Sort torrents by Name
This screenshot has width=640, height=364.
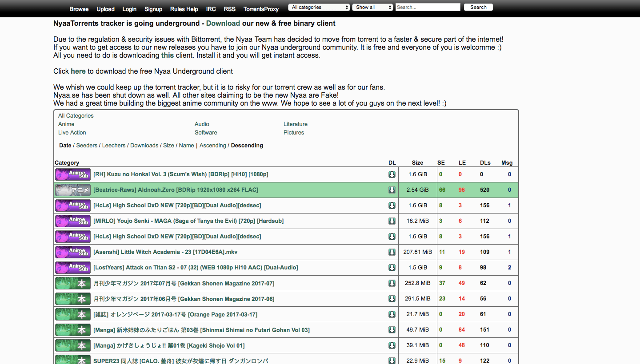[187, 145]
